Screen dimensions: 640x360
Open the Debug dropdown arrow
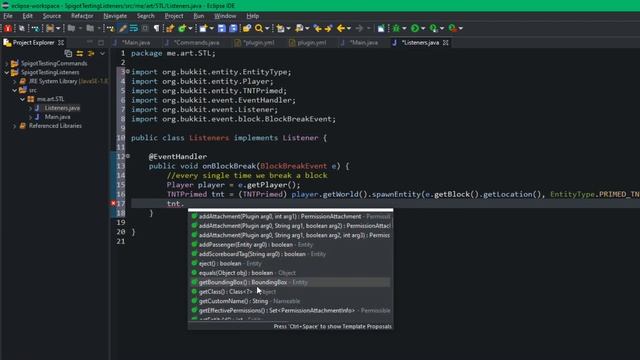pyautogui.click(x=404, y=28)
